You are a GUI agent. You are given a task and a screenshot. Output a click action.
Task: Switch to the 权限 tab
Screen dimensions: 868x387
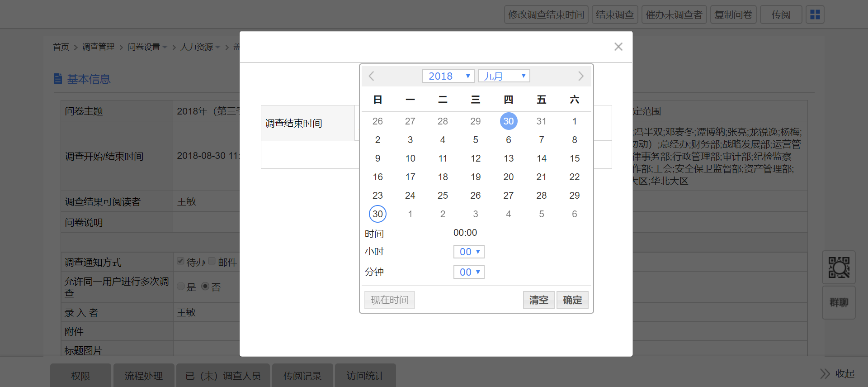(x=80, y=376)
